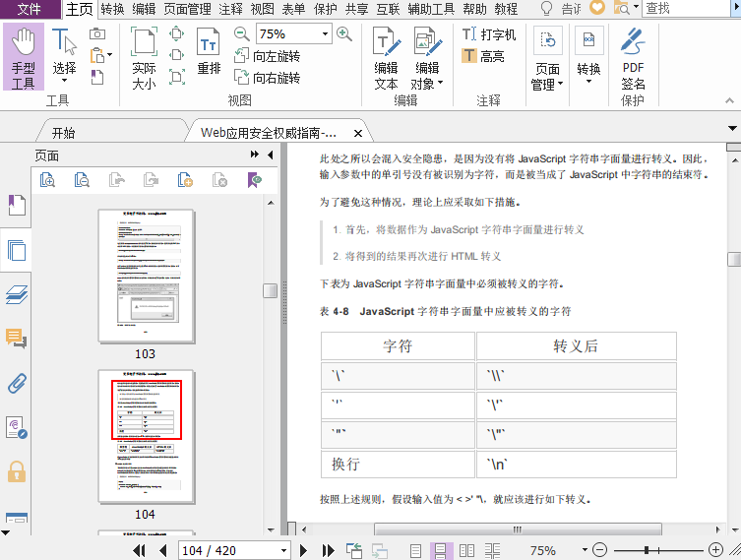This screenshot has width=741, height=560.
Task: Open the Edit ribbon tab (编辑)
Action: coord(144,9)
